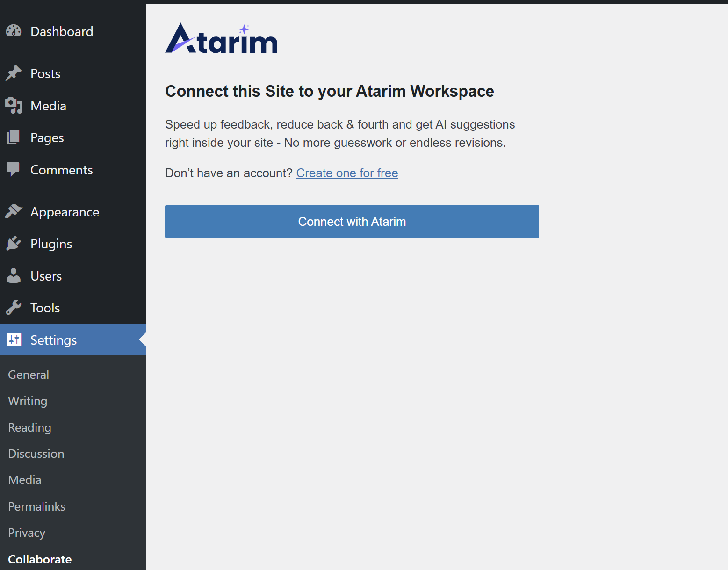Click the Posts pushpin icon

[x=14, y=73]
